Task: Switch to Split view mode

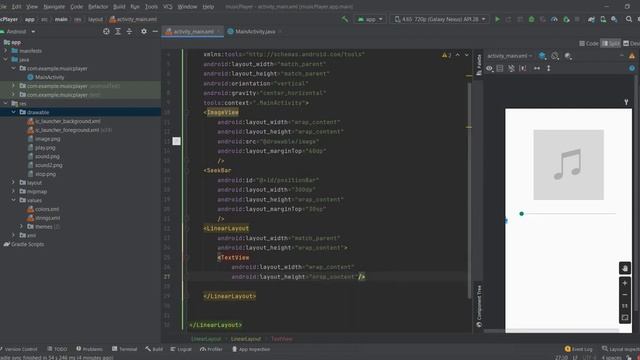Action: (611, 44)
